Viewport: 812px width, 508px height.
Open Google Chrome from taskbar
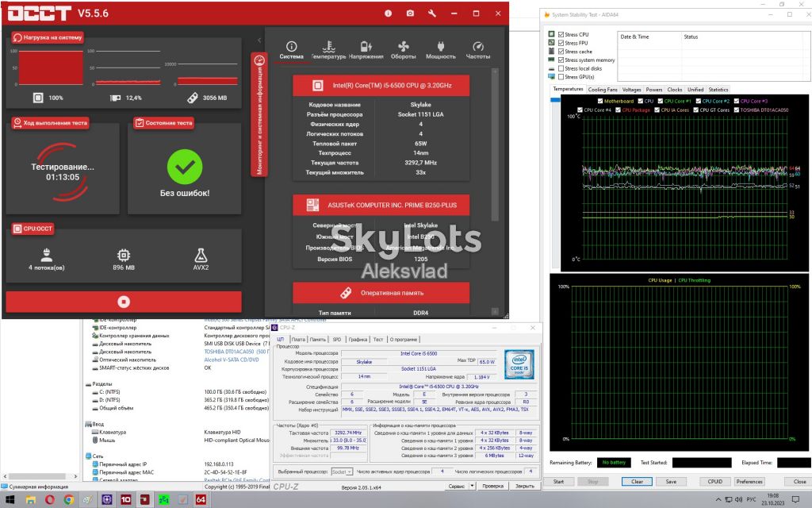69,500
